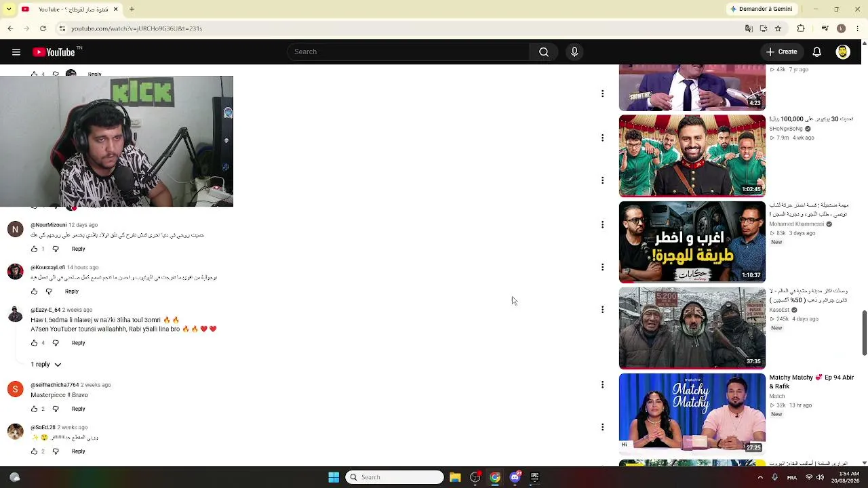
Task: Open the Chrome extensions puzzle icon
Action: [x=801, y=28]
